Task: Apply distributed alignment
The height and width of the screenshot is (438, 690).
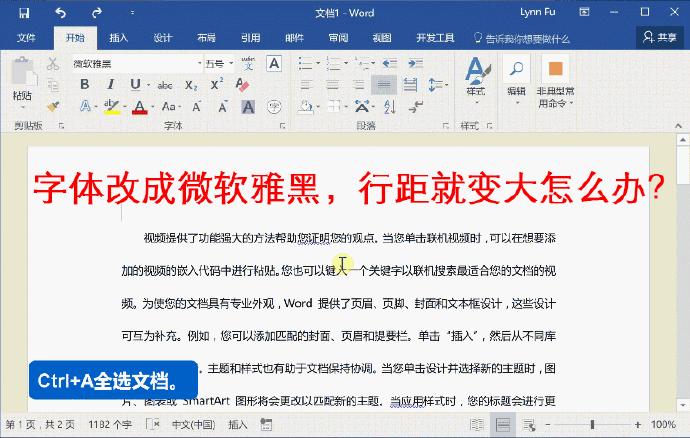Action: [410, 85]
